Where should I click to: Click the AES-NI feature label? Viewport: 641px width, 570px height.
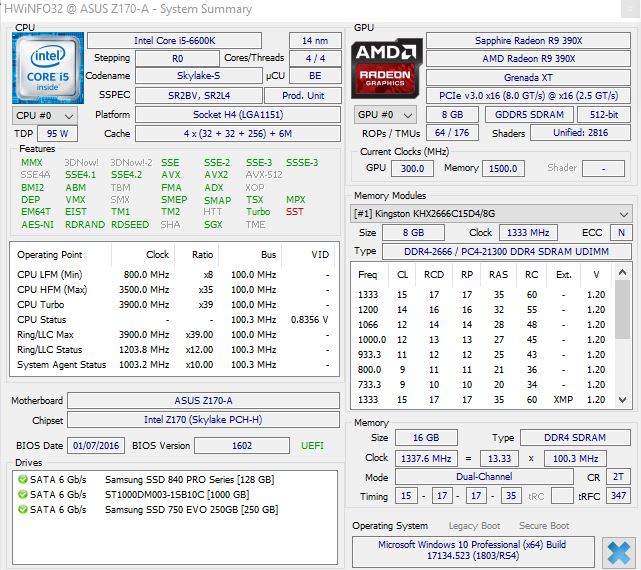coord(38,225)
